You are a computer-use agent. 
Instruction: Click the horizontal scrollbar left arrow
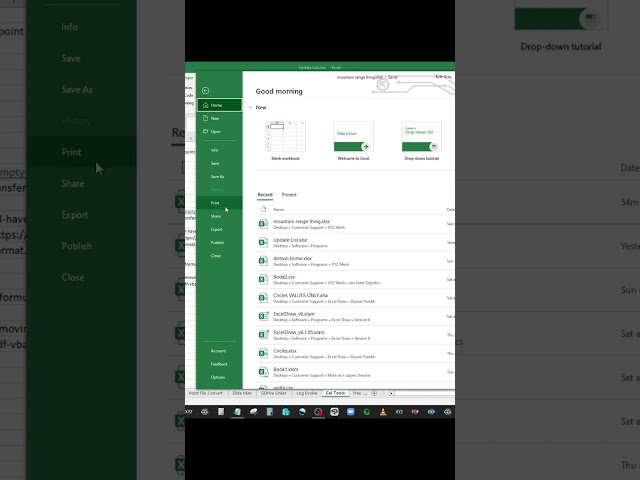(391, 393)
